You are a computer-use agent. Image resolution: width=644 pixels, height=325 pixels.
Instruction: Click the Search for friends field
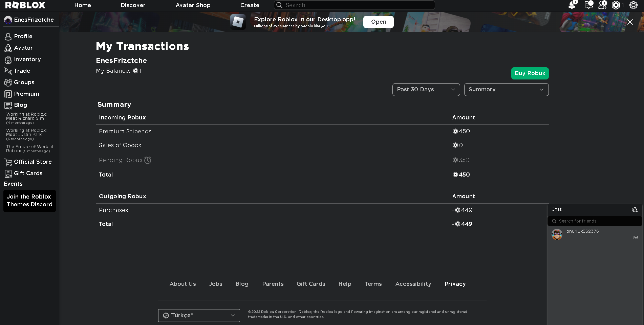tap(595, 221)
